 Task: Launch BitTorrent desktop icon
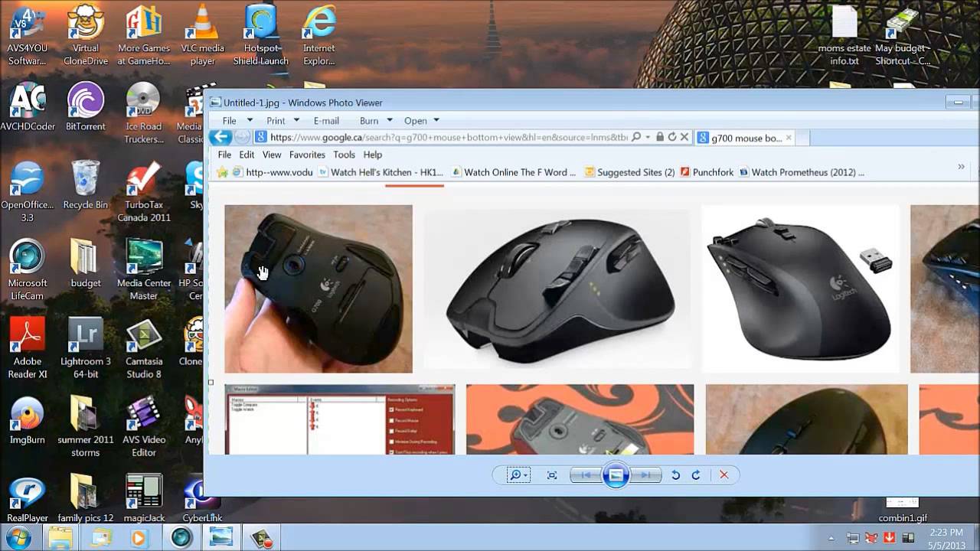(x=86, y=107)
